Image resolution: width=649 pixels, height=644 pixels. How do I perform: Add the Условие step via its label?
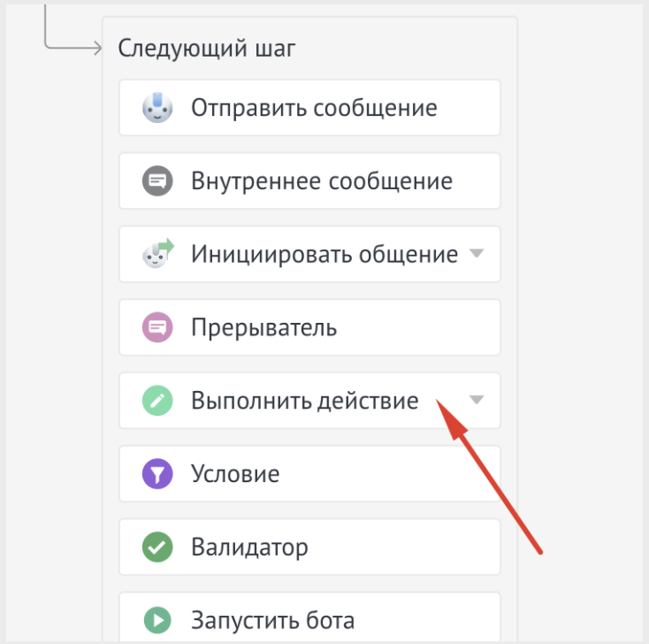(x=235, y=474)
